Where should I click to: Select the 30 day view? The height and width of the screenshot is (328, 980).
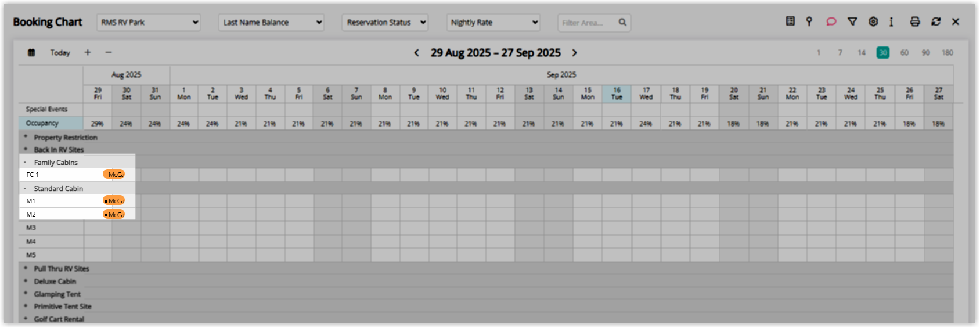(883, 52)
